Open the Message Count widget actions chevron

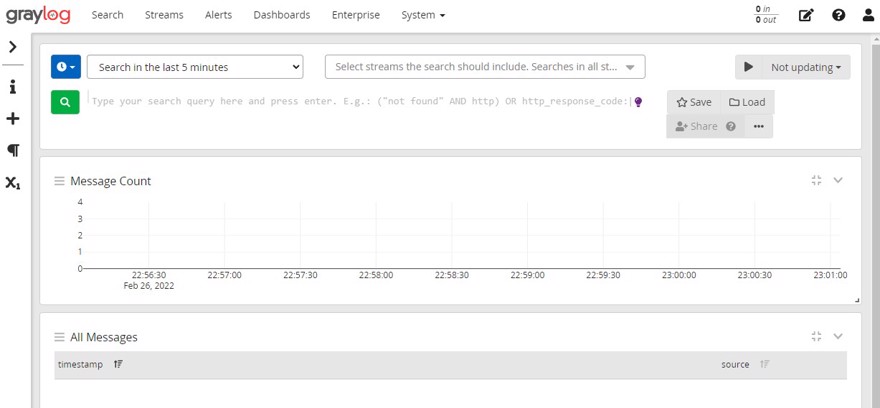[838, 180]
